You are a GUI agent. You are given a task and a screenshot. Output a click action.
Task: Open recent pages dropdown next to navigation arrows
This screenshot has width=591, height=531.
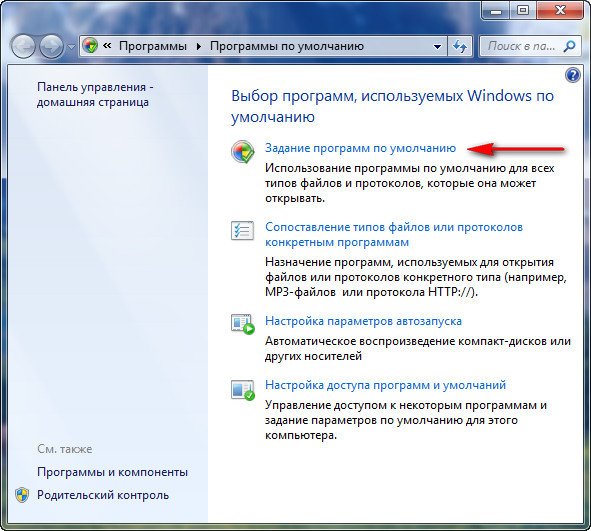coord(71,47)
